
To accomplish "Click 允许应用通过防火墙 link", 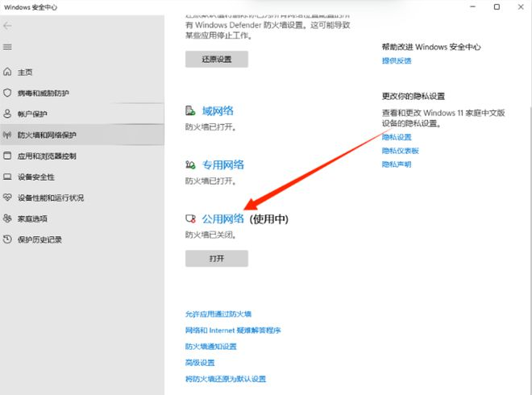I will (218, 314).
